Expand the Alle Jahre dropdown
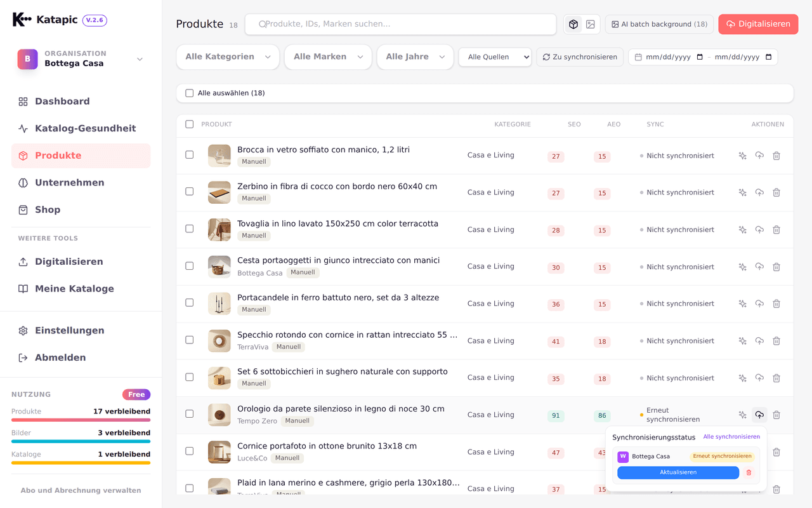The image size is (812, 508). (x=415, y=57)
